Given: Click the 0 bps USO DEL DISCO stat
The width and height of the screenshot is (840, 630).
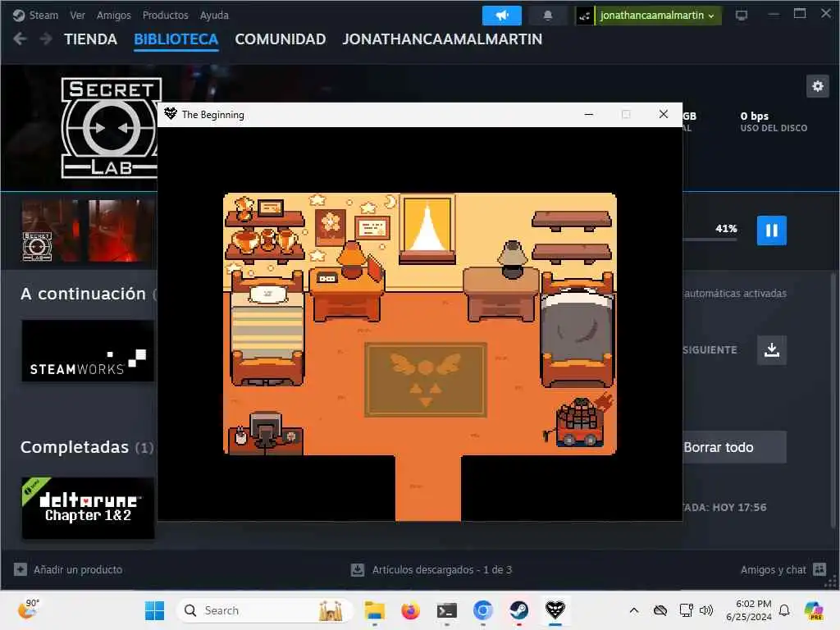Looking at the screenshot, I should (x=774, y=121).
